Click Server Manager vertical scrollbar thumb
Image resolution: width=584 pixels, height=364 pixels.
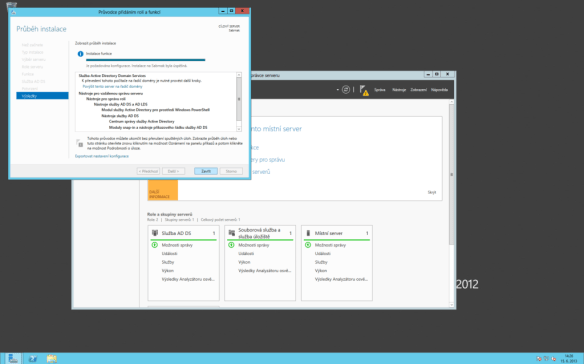point(451,174)
